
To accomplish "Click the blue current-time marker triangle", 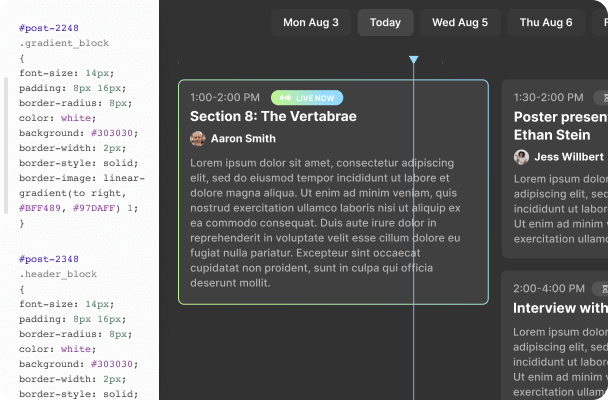I will tap(413, 61).
